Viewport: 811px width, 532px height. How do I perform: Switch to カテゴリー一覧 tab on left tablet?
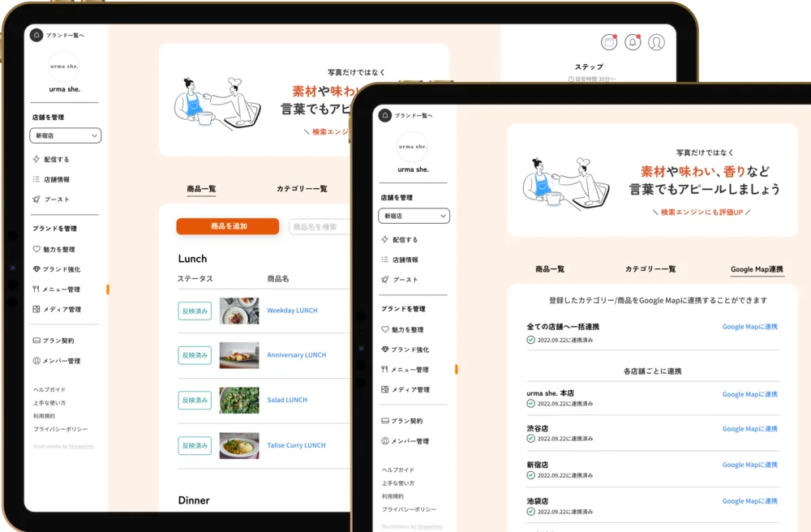click(302, 189)
